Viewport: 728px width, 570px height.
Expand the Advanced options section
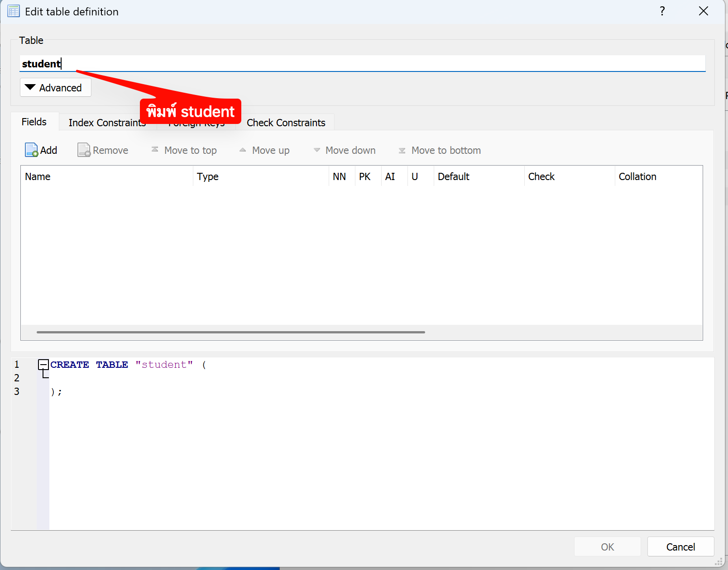(55, 87)
